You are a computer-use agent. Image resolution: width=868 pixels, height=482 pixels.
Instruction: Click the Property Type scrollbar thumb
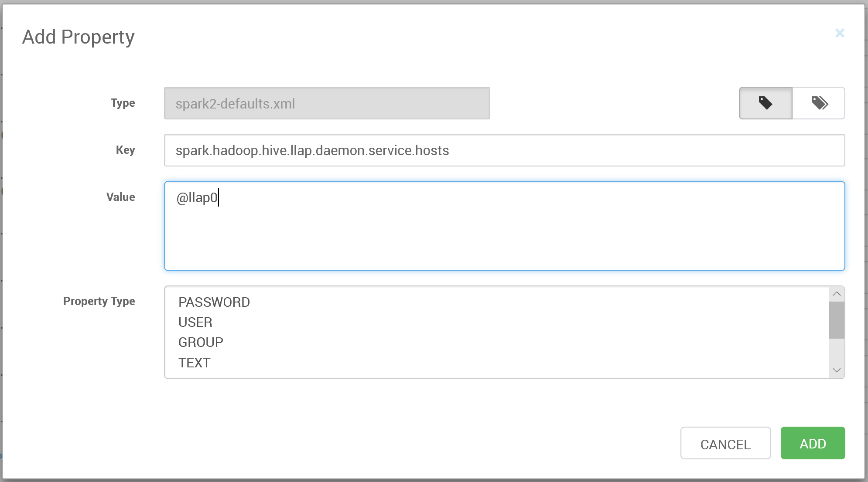point(837,319)
